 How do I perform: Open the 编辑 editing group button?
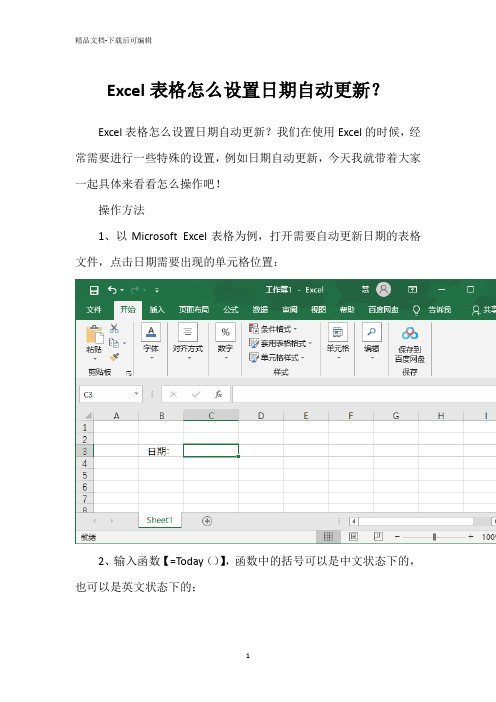coord(372,342)
